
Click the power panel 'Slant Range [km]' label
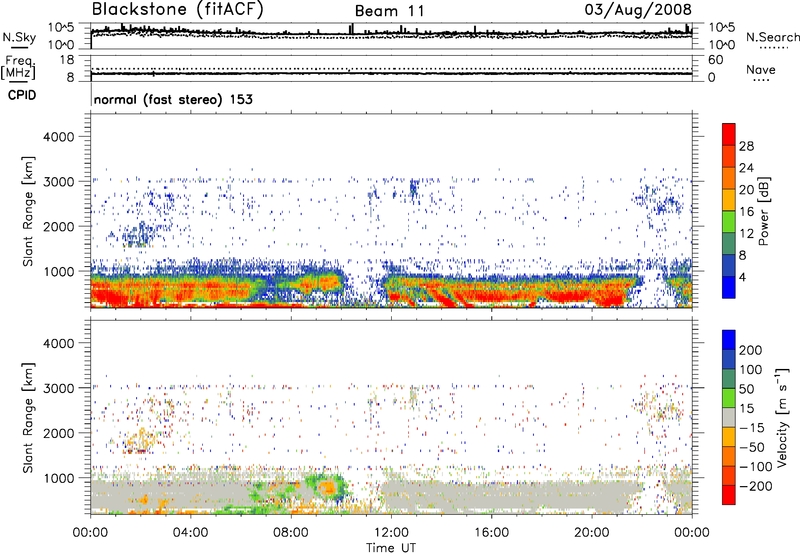tap(28, 211)
